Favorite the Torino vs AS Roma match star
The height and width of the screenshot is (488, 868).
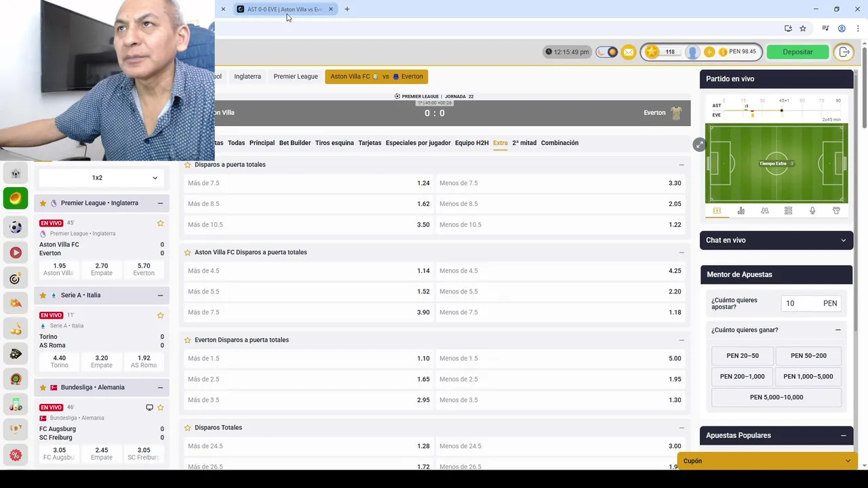coord(161,315)
